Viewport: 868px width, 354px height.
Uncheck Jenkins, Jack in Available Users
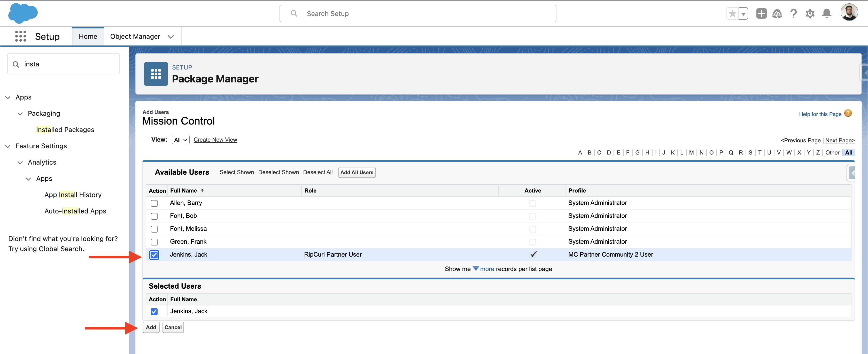pyautogui.click(x=154, y=255)
